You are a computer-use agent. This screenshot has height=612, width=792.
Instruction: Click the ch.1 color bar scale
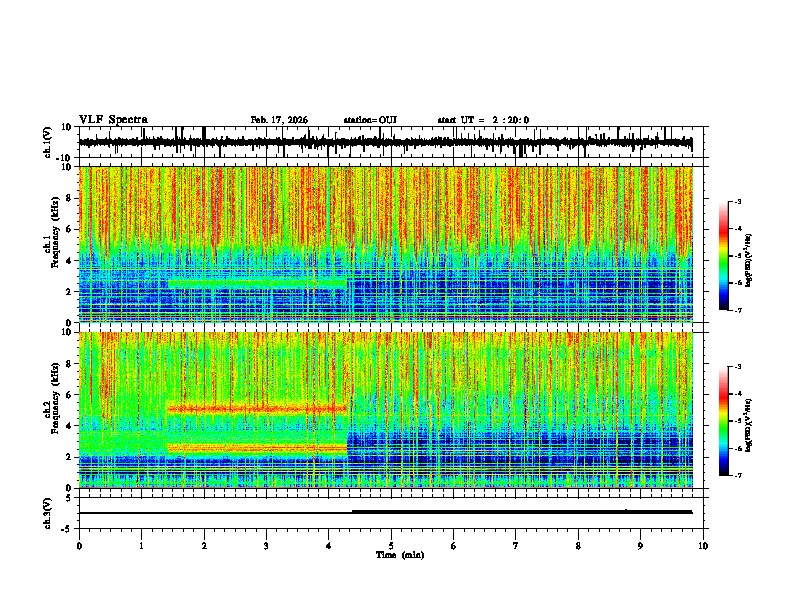point(723,256)
